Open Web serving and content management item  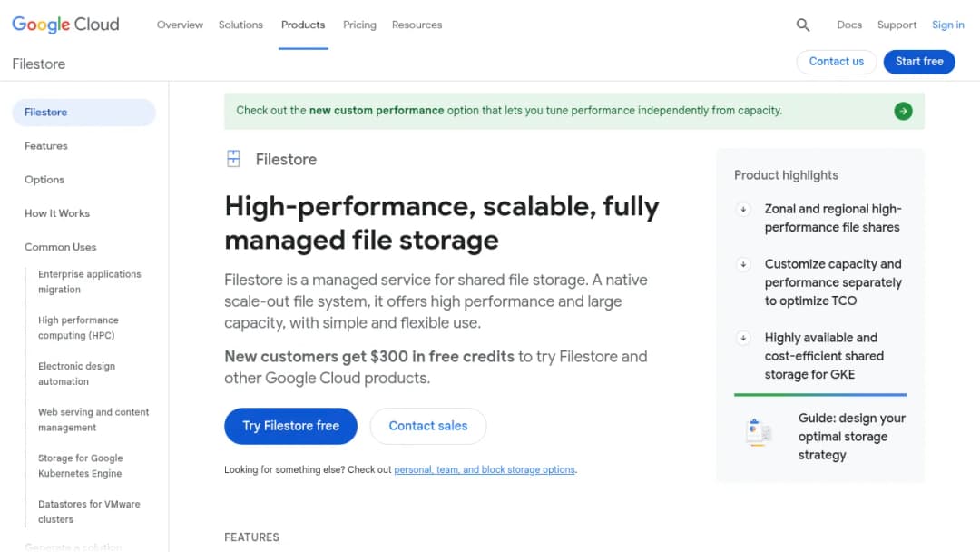click(93, 419)
